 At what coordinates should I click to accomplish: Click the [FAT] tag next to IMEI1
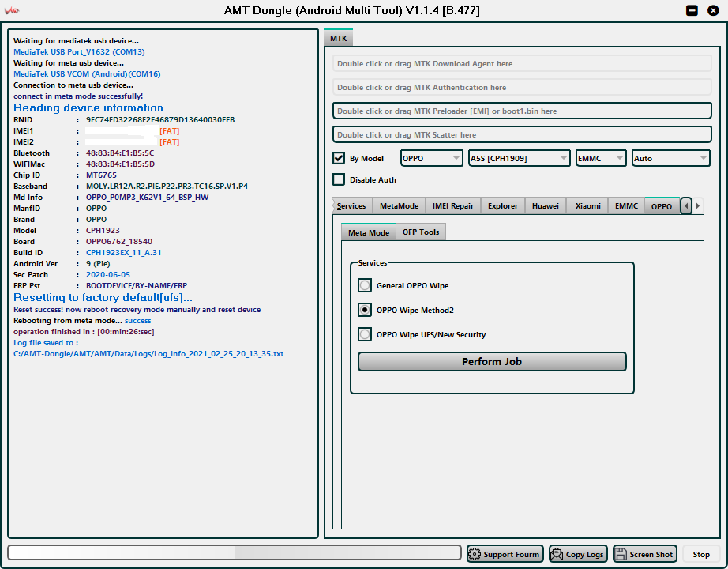coord(170,131)
